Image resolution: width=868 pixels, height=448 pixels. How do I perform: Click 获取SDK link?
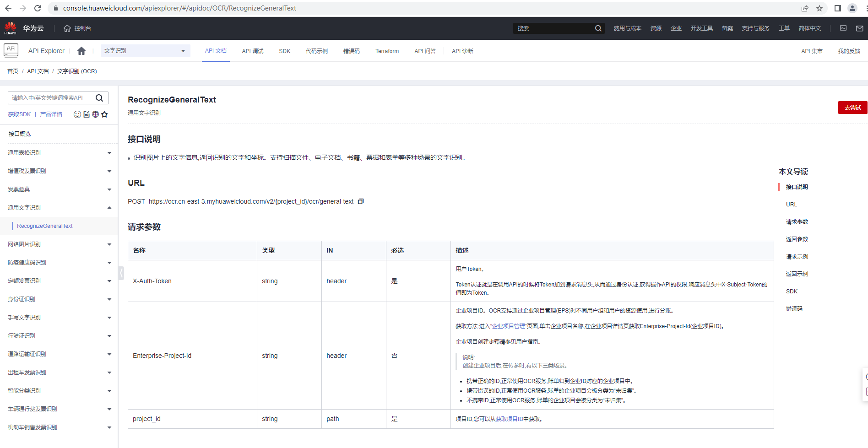point(19,114)
